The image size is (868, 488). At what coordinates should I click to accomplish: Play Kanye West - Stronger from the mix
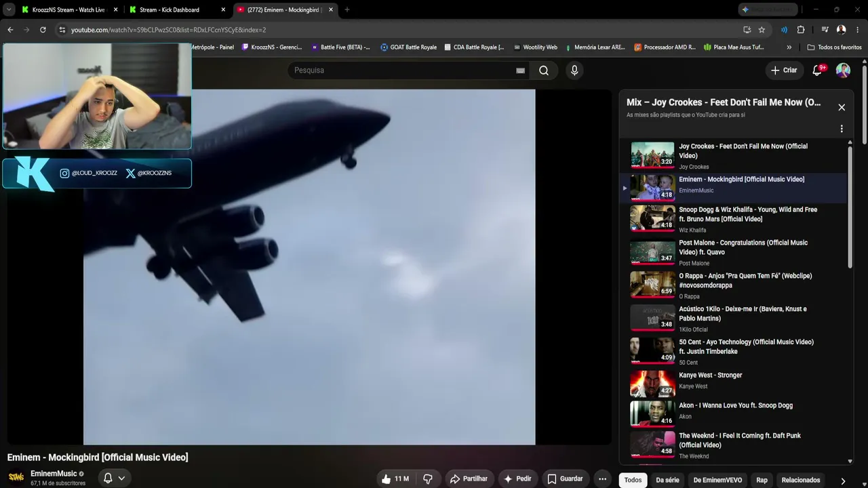click(x=735, y=383)
